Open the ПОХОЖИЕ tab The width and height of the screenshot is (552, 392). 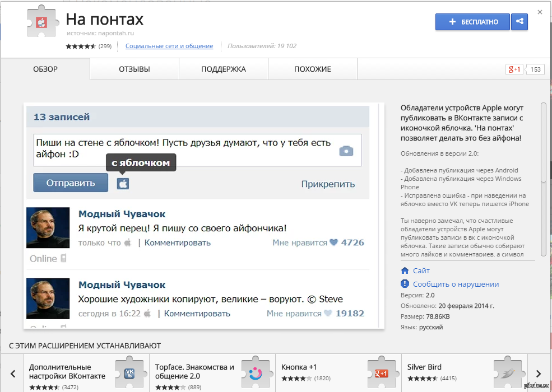[x=313, y=69]
